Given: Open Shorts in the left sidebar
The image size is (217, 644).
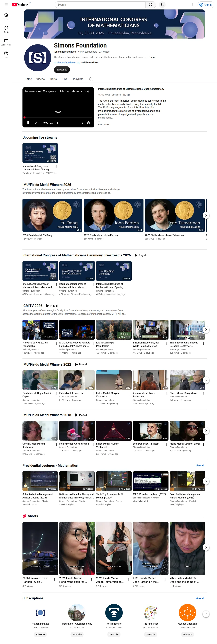Looking at the screenshot, I should tap(6, 29).
